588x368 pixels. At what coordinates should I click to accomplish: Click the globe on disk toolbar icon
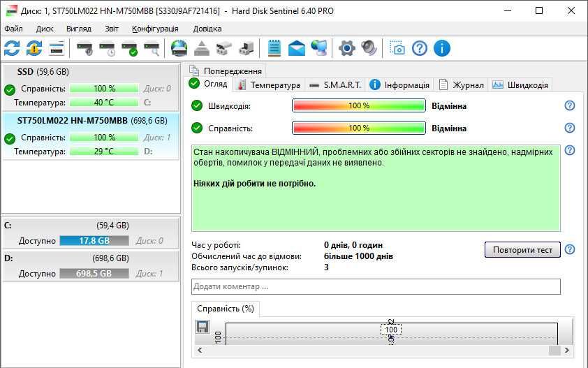[x=179, y=48]
